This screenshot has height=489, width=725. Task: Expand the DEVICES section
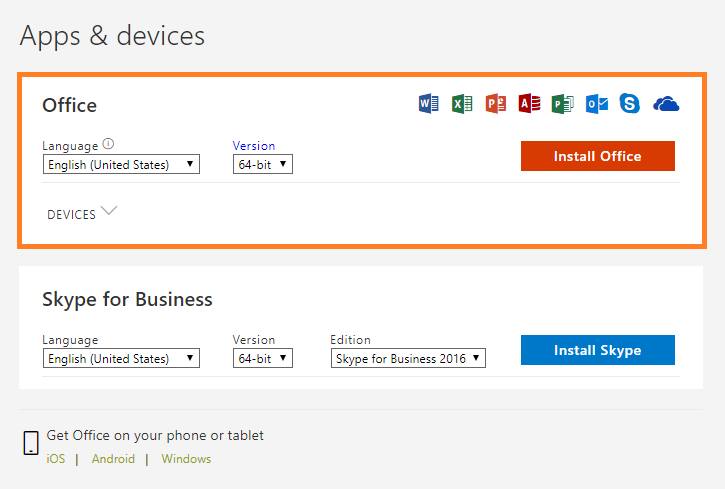point(82,214)
